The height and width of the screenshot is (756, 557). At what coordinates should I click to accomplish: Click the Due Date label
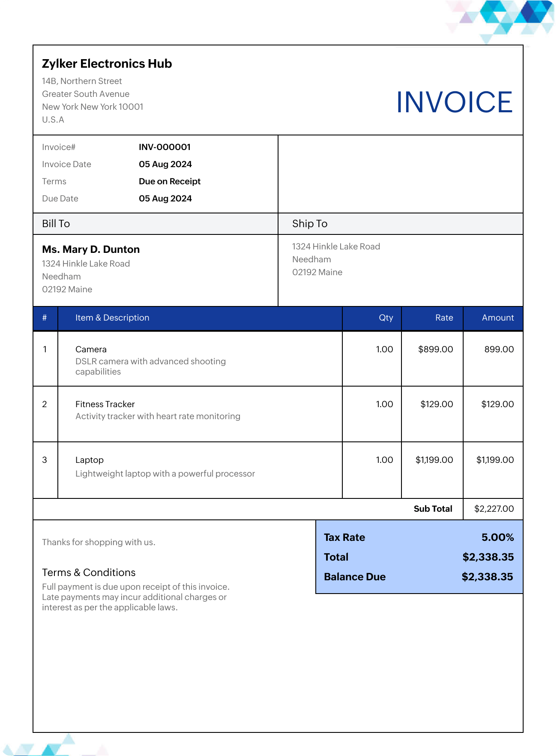click(60, 198)
